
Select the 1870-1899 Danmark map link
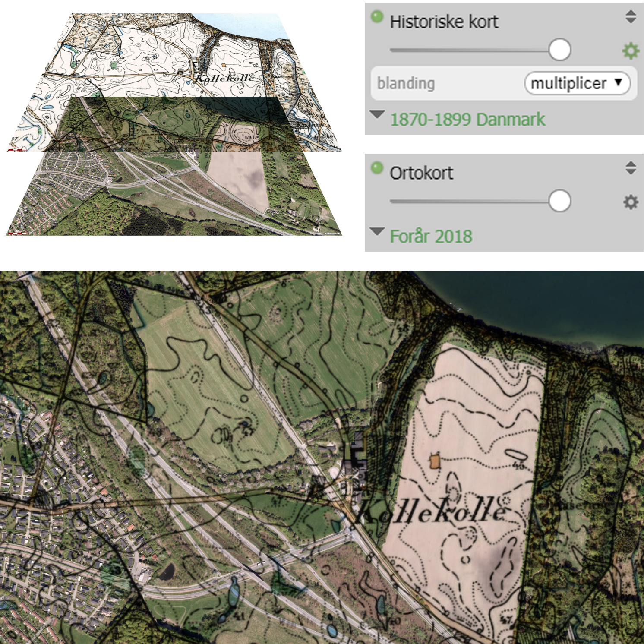(x=467, y=120)
